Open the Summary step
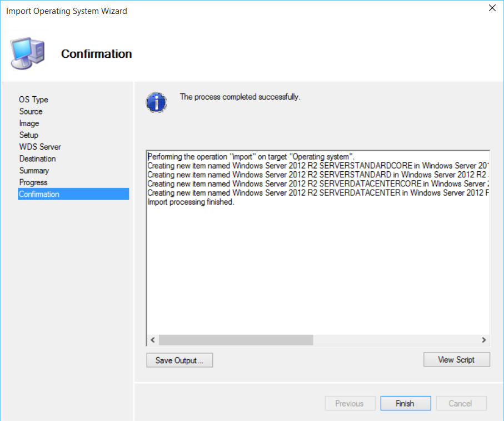Viewport: 504px width, 421px height. (x=34, y=171)
